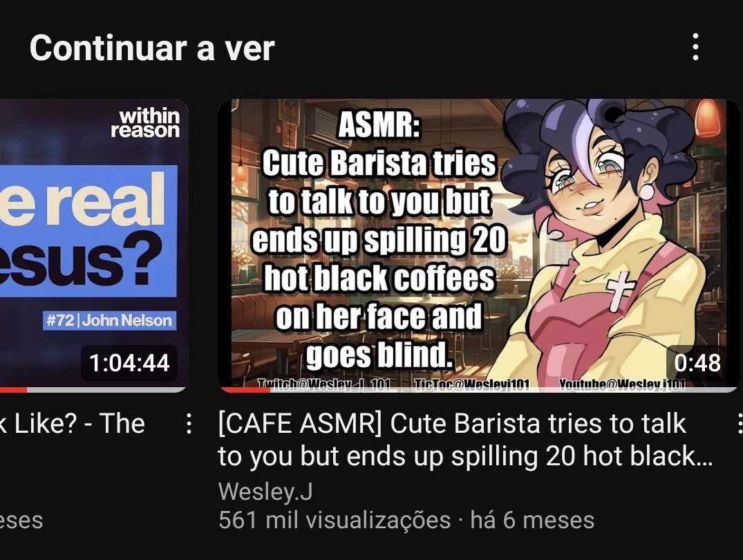This screenshot has width=743, height=560.
Task: Open the CAFE ASMR Cute Barista video title
Action: [x=465, y=440]
